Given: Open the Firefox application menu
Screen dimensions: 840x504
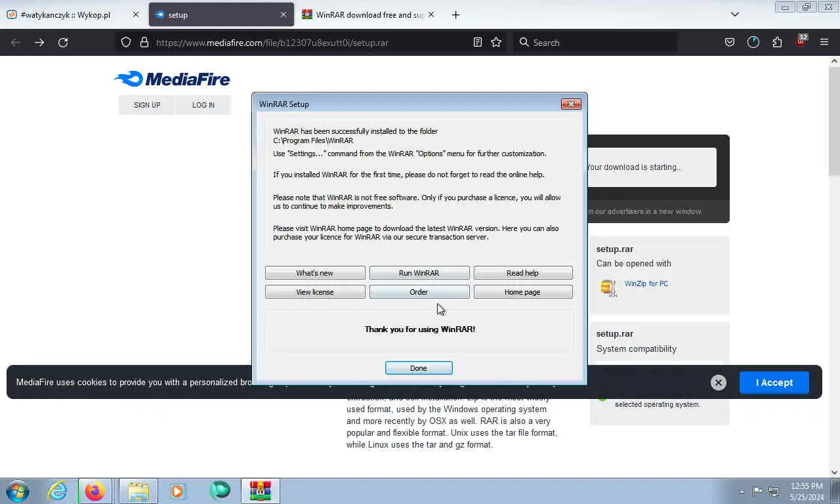Looking at the screenshot, I should pos(824,42).
